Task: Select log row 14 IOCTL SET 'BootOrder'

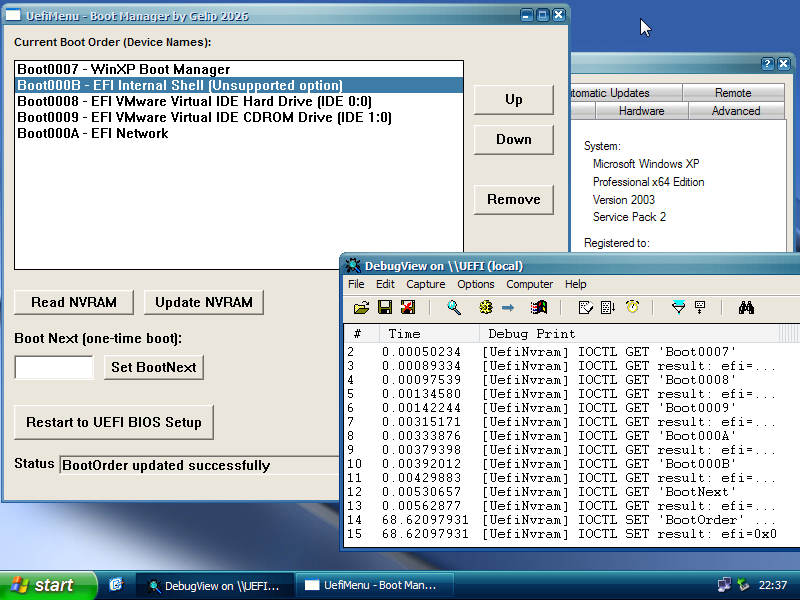Action: (x=571, y=520)
